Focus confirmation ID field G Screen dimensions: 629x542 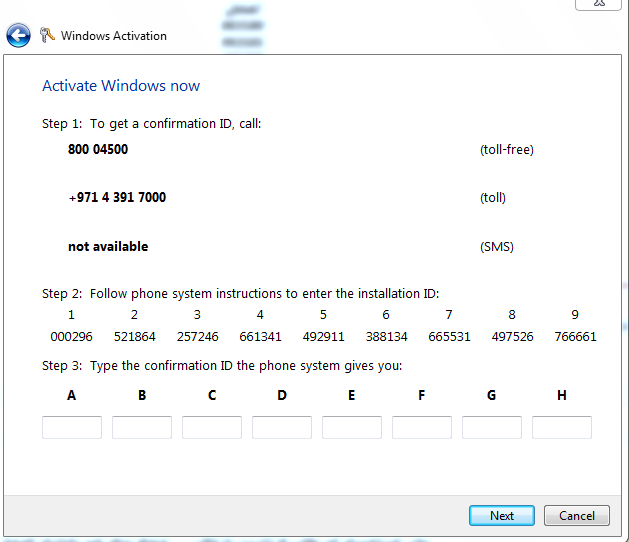pyautogui.click(x=492, y=427)
